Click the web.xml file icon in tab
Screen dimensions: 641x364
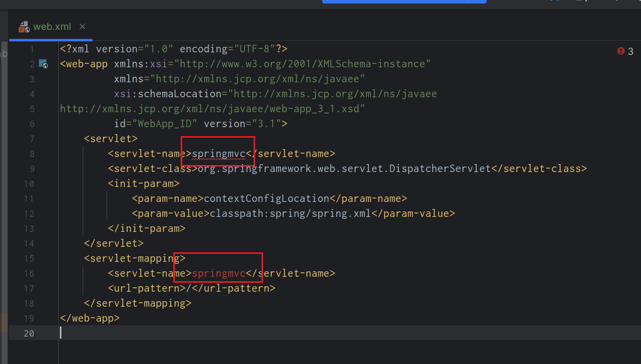click(x=24, y=27)
